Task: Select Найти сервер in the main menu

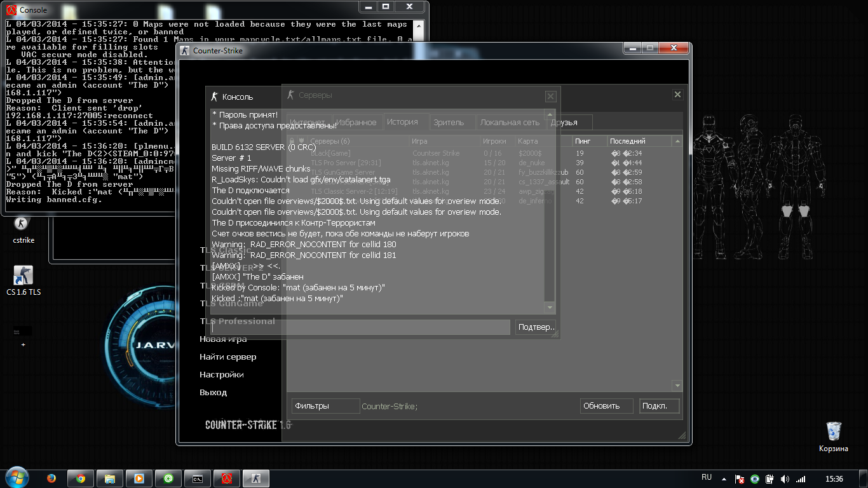Action: 228,357
